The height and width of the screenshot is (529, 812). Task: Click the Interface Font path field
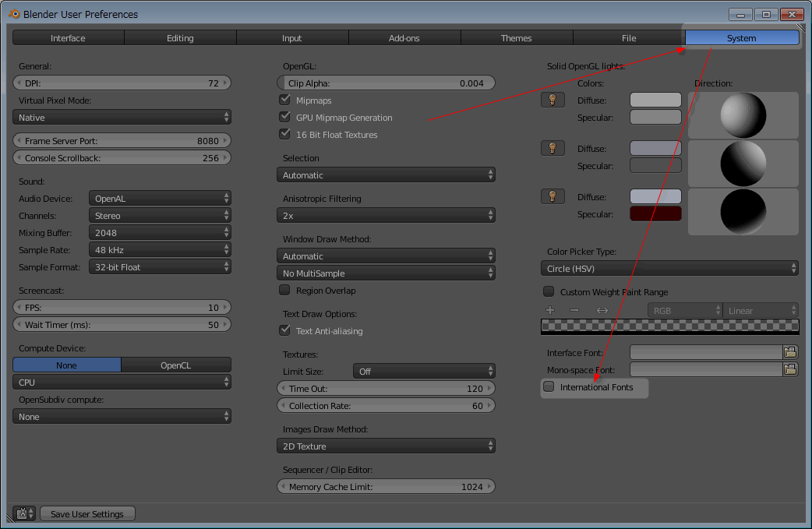pyautogui.click(x=706, y=352)
